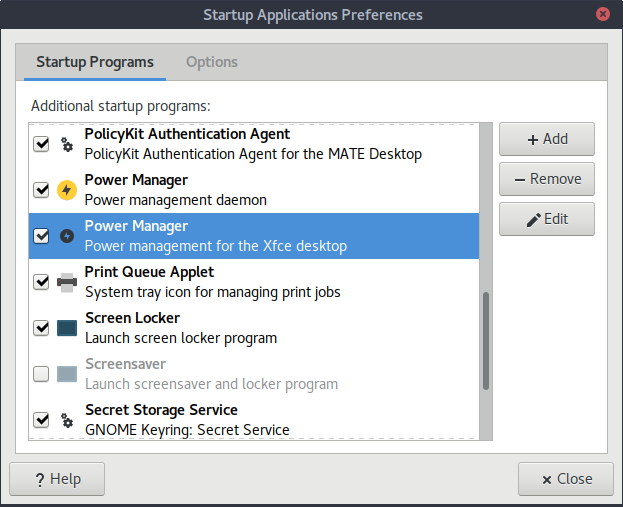Click the Screen Locker monitor icon
This screenshot has height=507, width=623.
(x=67, y=328)
